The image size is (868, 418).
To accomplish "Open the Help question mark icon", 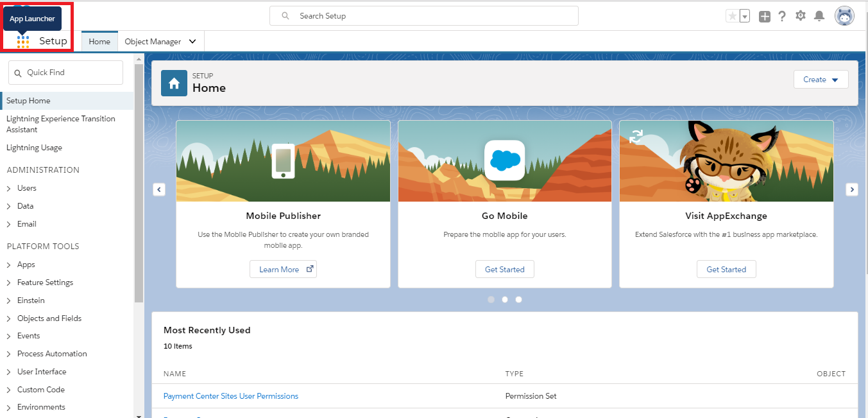I will pos(782,17).
